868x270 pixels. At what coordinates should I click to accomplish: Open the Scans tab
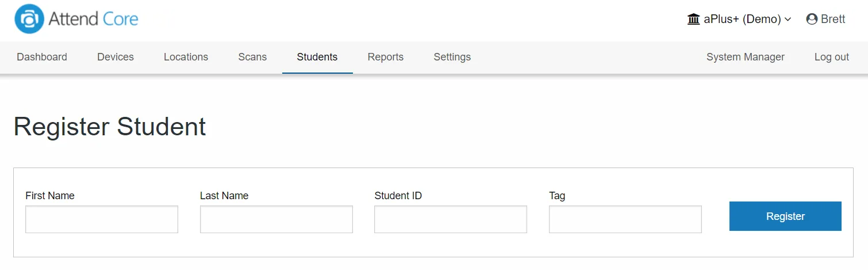(x=252, y=57)
